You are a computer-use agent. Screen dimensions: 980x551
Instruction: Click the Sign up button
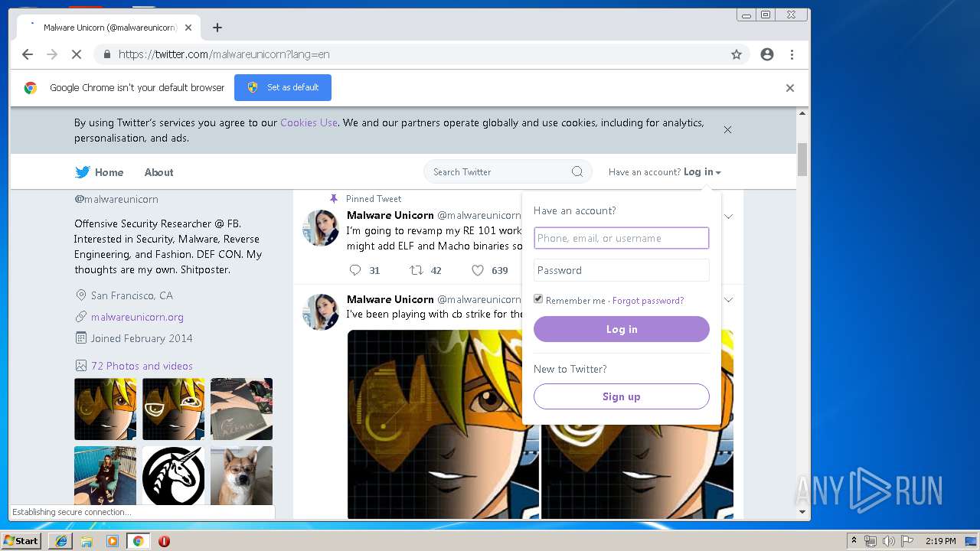pos(622,396)
